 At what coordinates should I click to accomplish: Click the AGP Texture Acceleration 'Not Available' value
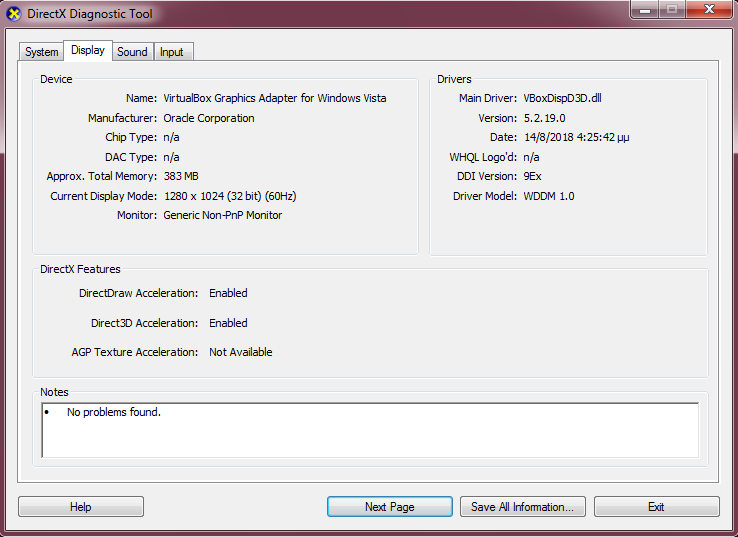[241, 353]
